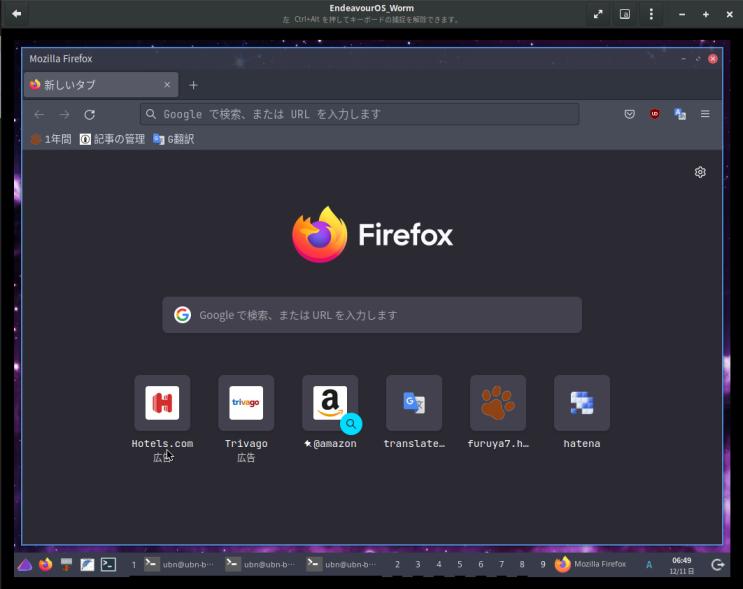Open the Firefox hamburger application menu
The width and height of the screenshot is (743, 589).
click(705, 114)
